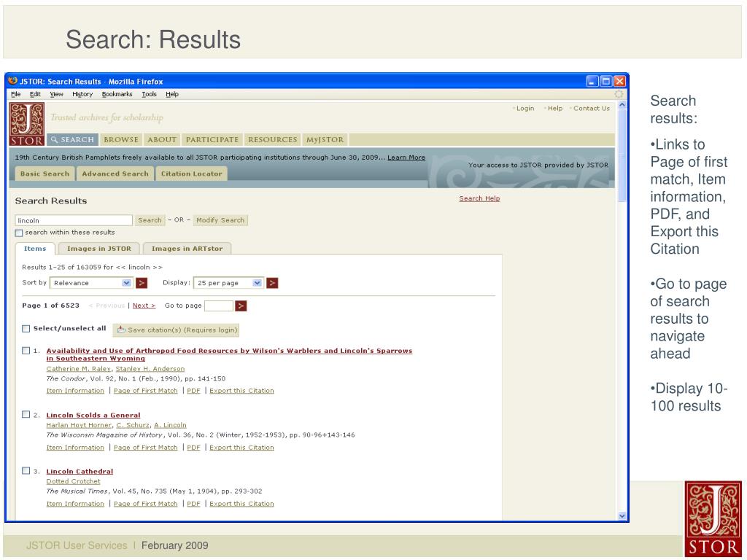The width and height of the screenshot is (747, 560).
Task: Go to the BROWSE navigation tab
Action: point(121,139)
